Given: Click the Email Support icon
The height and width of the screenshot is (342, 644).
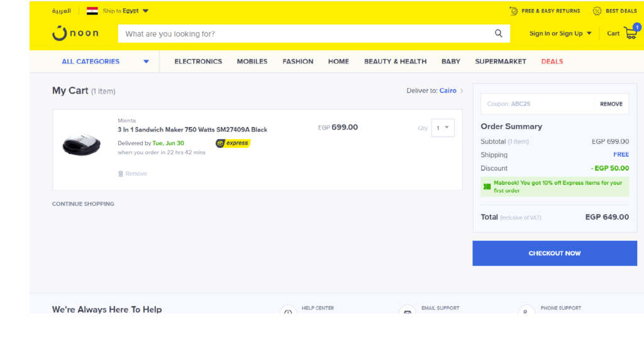Looking at the screenshot, I should 408,311.
